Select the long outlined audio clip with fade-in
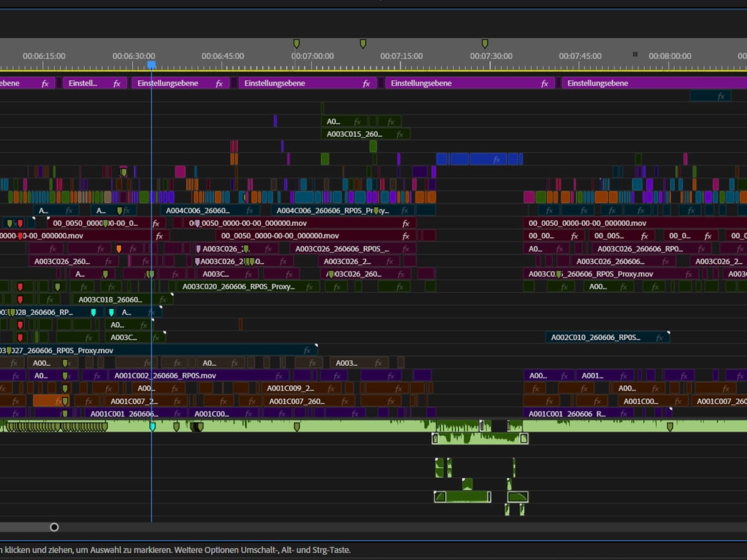 click(463, 497)
